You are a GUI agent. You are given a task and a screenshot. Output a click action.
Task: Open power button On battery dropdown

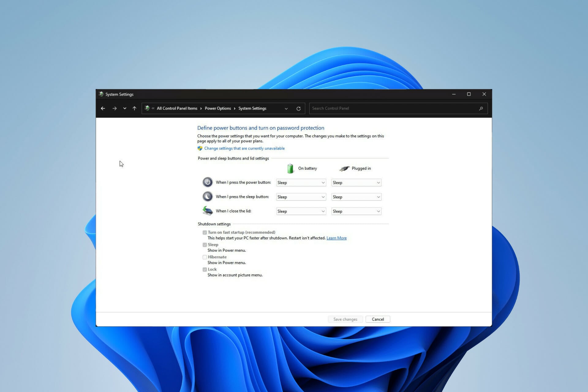tap(301, 183)
